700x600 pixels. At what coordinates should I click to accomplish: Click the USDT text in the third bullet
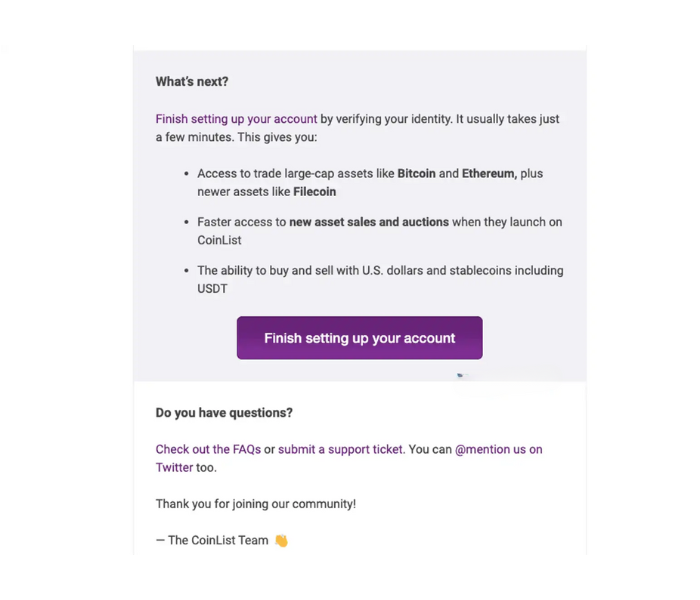click(x=212, y=289)
